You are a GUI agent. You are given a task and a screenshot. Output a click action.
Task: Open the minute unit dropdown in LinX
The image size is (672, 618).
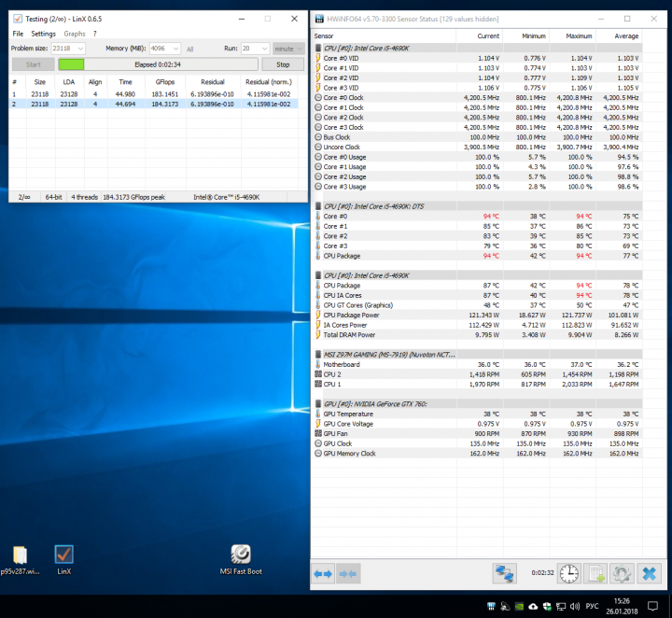288,49
